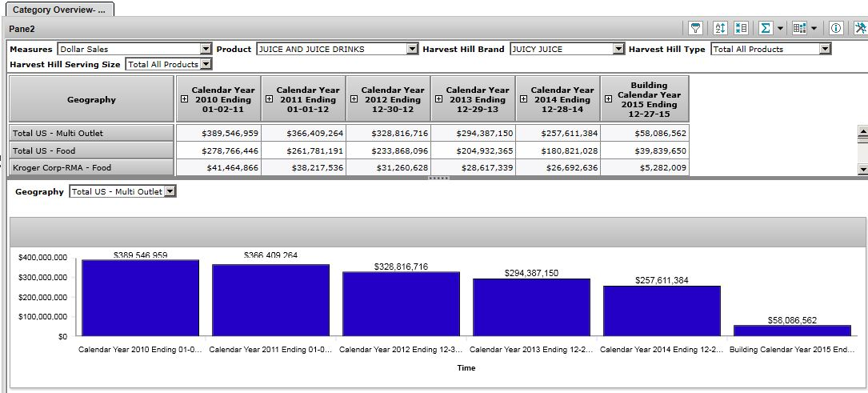Viewport: 868px width, 393px height.
Task: Click the filter funnel icon
Action: [x=696, y=28]
